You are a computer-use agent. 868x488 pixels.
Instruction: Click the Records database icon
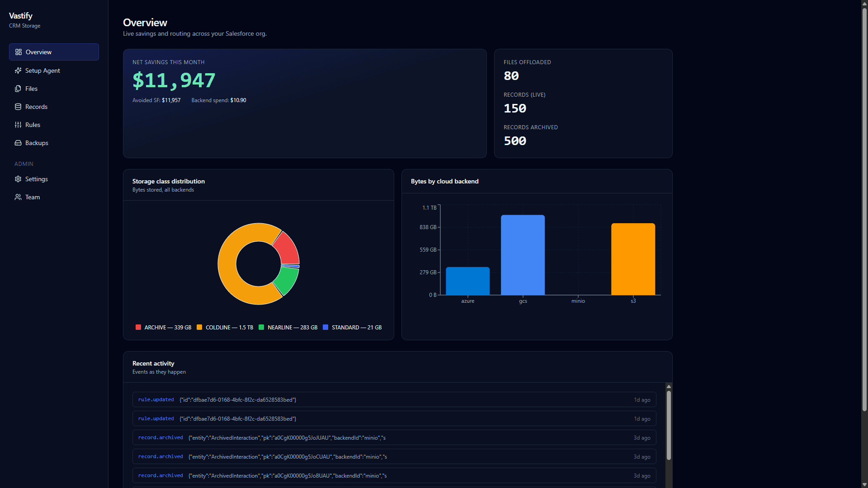(x=18, y=107)
